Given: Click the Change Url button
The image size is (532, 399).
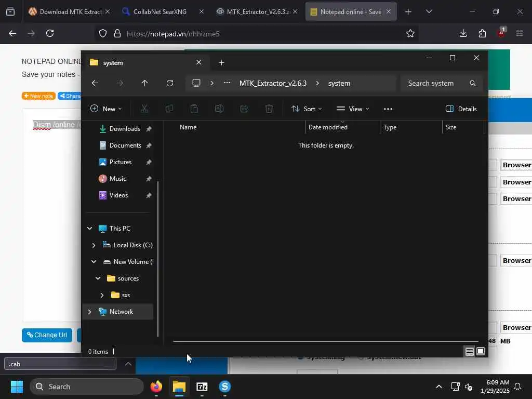Looking at the screenshot, I should coord(47,335).
